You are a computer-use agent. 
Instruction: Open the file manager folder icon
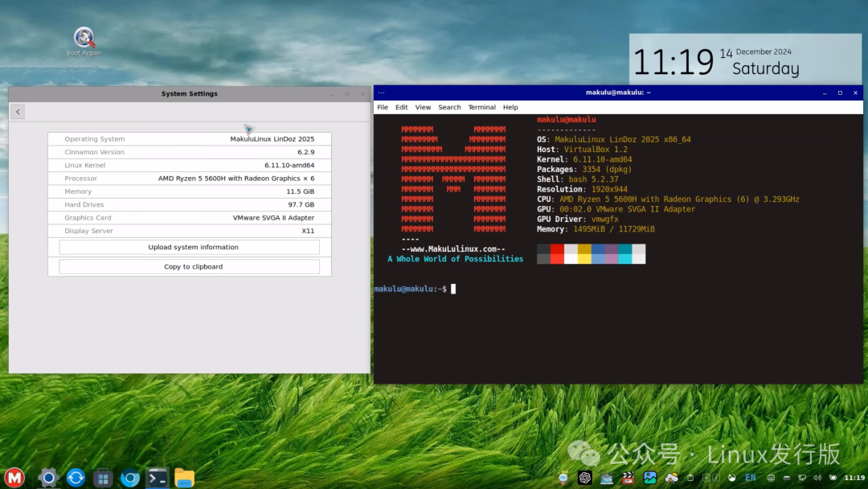click(x=185, y=479)
